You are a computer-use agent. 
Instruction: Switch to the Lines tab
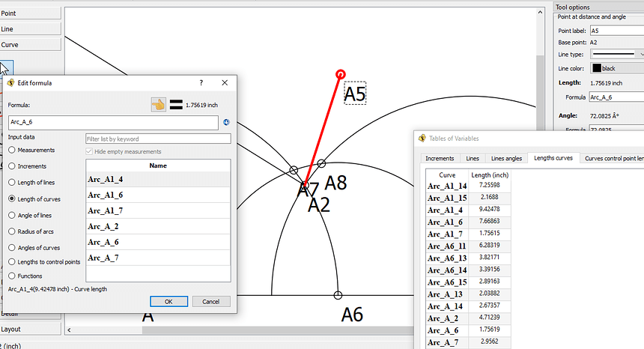tap(473, 158)
